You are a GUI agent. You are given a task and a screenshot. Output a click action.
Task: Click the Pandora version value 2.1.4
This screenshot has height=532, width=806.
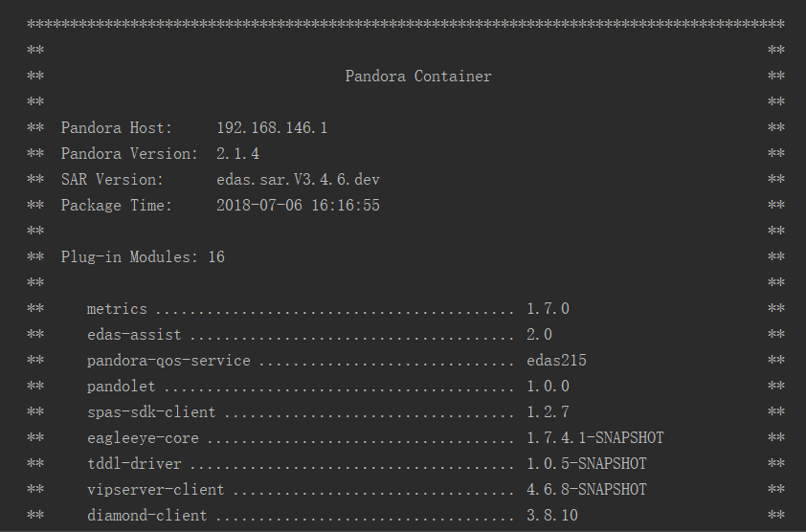pos(237,154)
